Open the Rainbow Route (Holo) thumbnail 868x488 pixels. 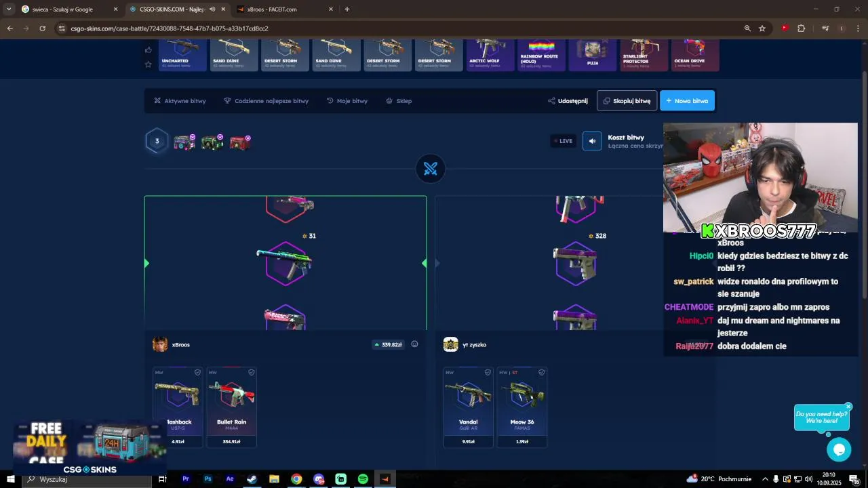(542, 55)
